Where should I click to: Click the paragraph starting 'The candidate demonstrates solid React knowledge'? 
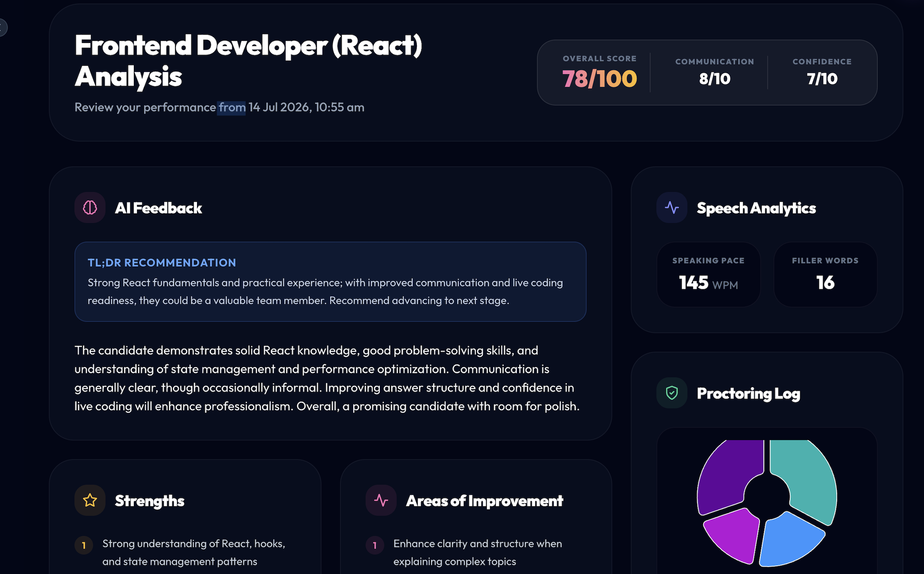327,378
